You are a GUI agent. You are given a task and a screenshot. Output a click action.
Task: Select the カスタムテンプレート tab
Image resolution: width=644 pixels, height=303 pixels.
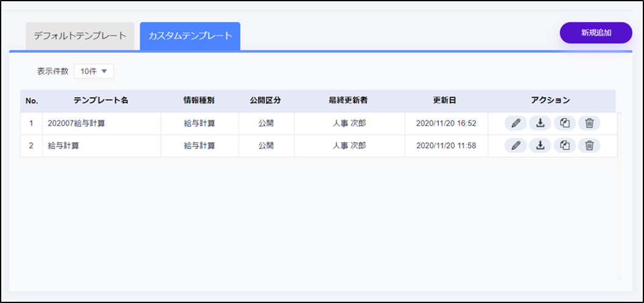pos(190,35)
